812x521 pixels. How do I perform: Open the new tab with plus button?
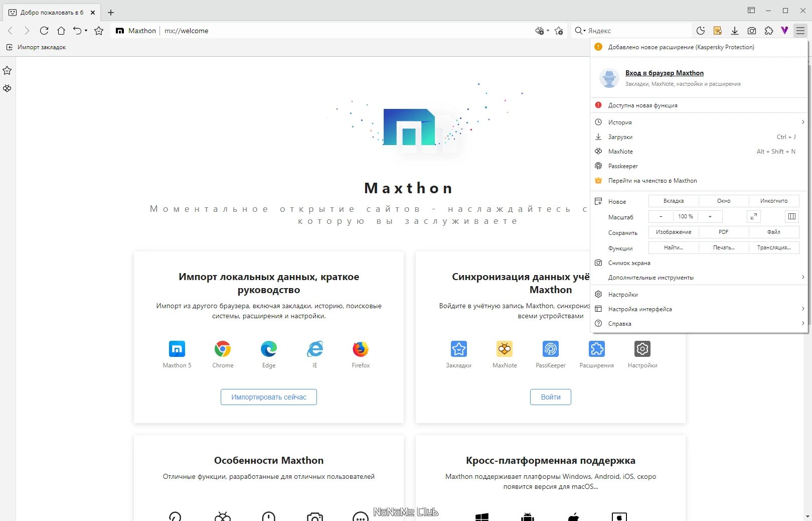pyautogui.click(x=111, y=13)
